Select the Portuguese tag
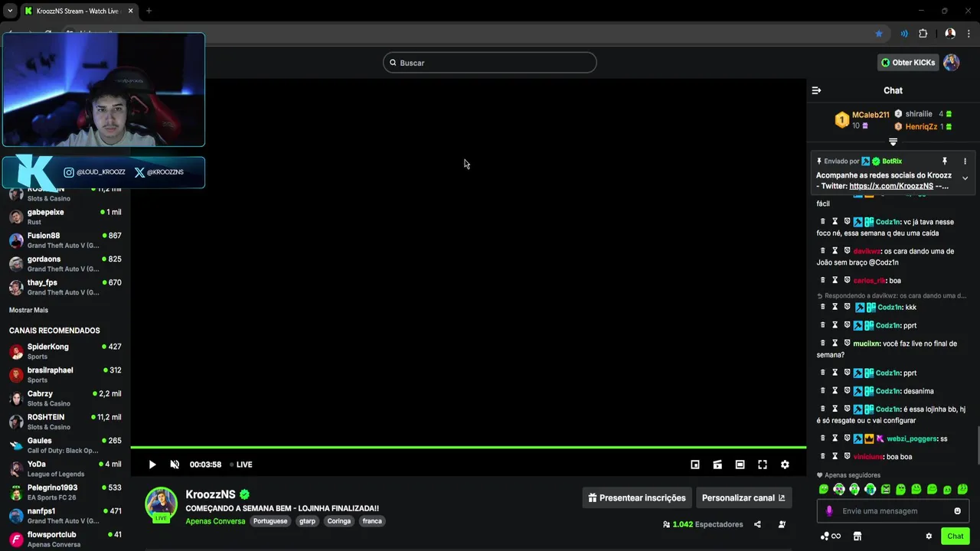This screenshot has height=551, width=980. [x=270, y=521]
